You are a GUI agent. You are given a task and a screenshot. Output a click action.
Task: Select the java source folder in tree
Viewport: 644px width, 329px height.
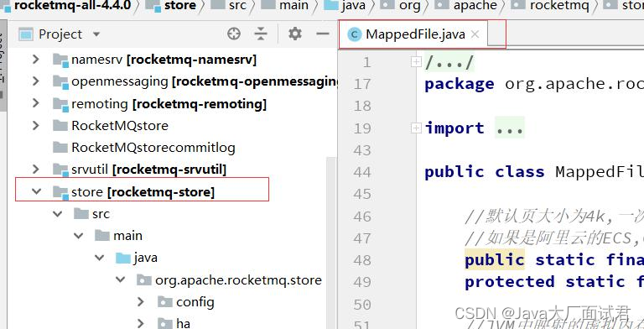145,258
